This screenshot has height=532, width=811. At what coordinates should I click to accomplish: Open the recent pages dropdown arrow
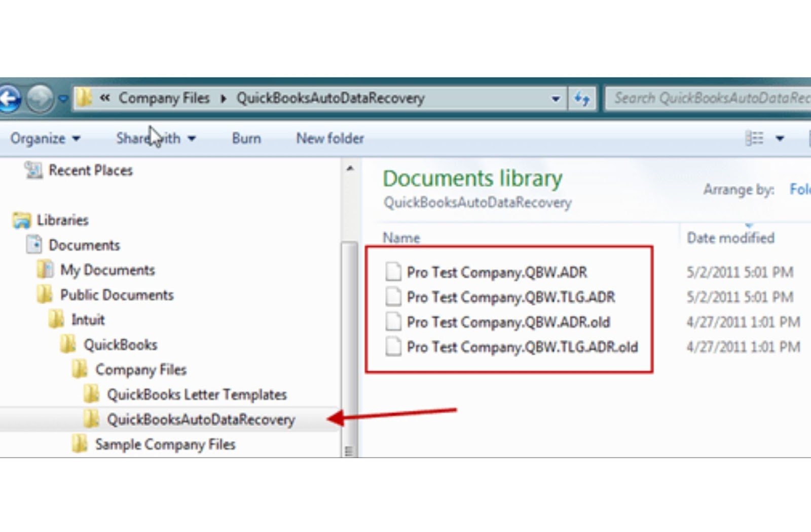coord(63,98)
